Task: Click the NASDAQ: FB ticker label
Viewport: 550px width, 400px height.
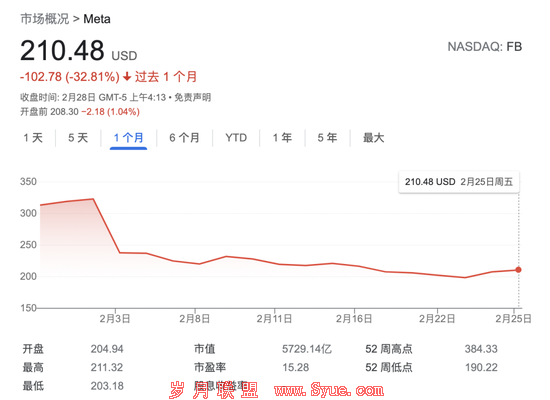Action: click(485, 47)
